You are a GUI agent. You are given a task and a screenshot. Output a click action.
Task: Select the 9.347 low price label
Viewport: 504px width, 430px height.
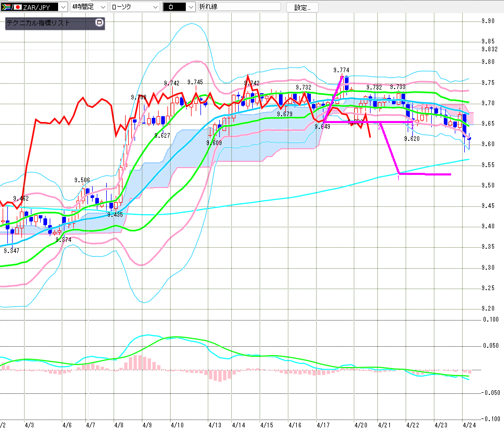pos(12,251)
